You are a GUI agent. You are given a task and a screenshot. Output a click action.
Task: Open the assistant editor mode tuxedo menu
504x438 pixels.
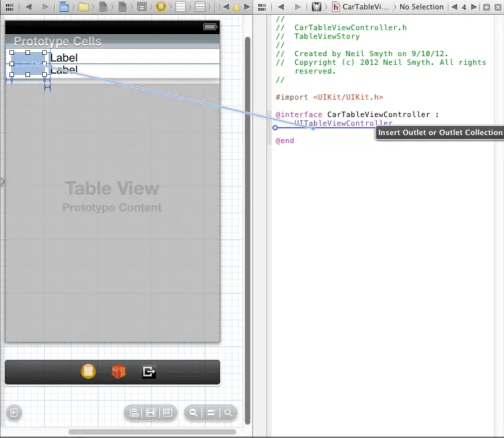click(317, 7)
